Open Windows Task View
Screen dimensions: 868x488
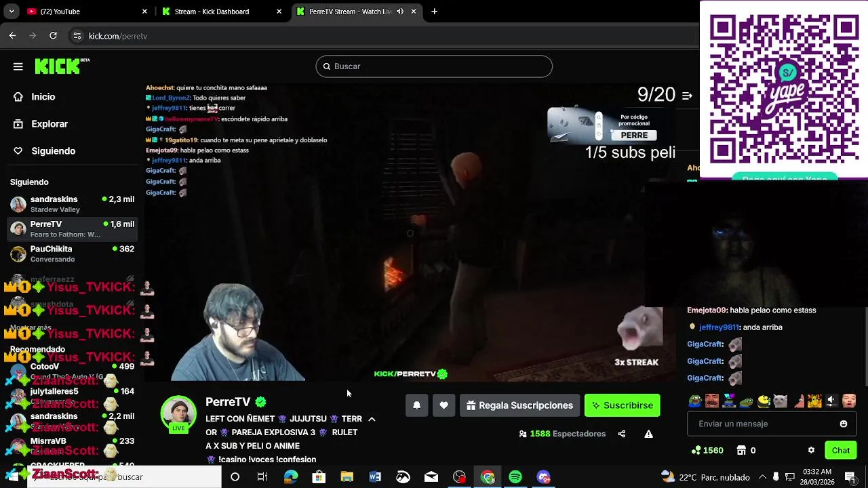click(x=262, y=477)
